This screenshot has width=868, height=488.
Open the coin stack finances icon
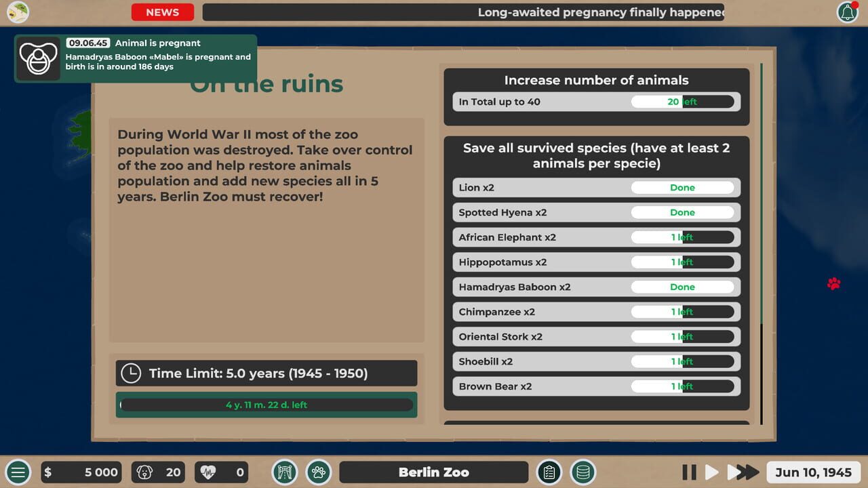583,472
